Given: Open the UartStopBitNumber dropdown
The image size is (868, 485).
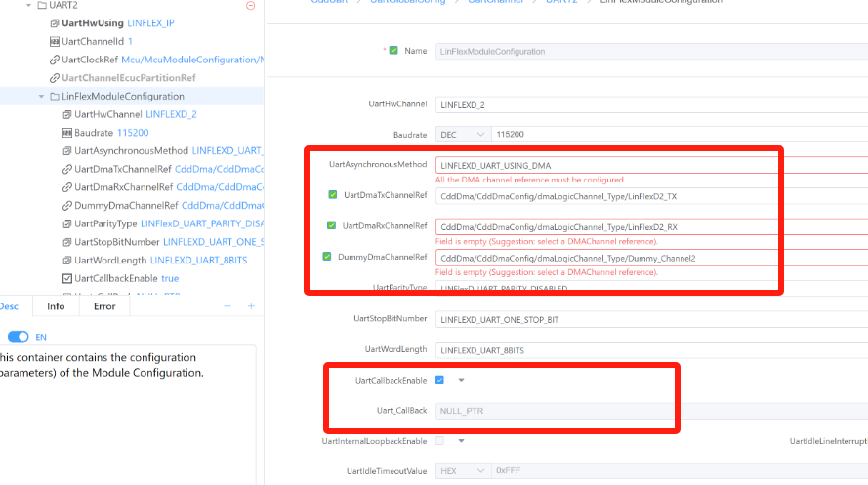Looking at the screenshot, I should [651, 320].
